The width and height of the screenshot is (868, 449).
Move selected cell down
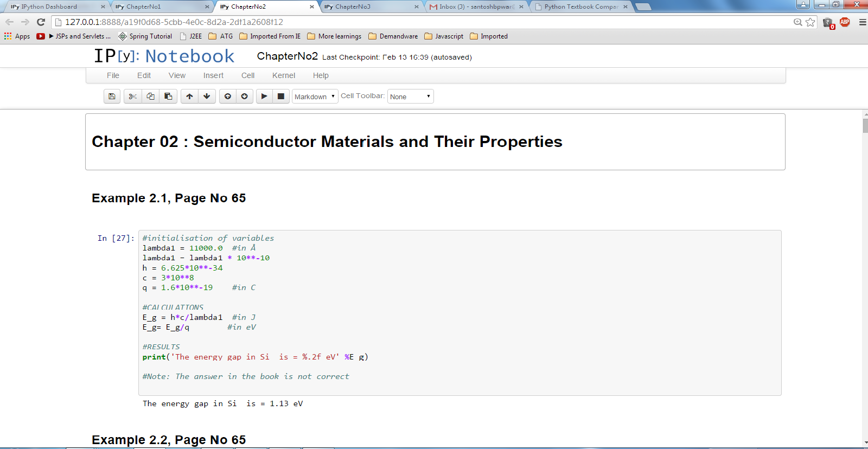(x=207, y=97)
